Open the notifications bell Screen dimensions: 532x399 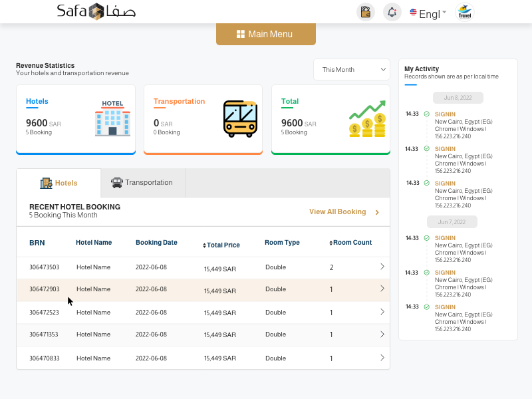[392, 12]
